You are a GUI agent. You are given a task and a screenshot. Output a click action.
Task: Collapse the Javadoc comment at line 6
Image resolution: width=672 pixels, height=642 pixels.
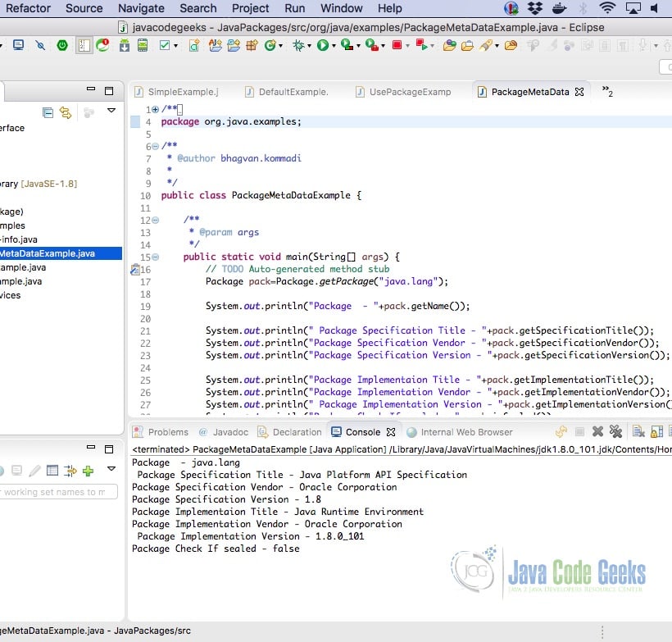[155, 147]
